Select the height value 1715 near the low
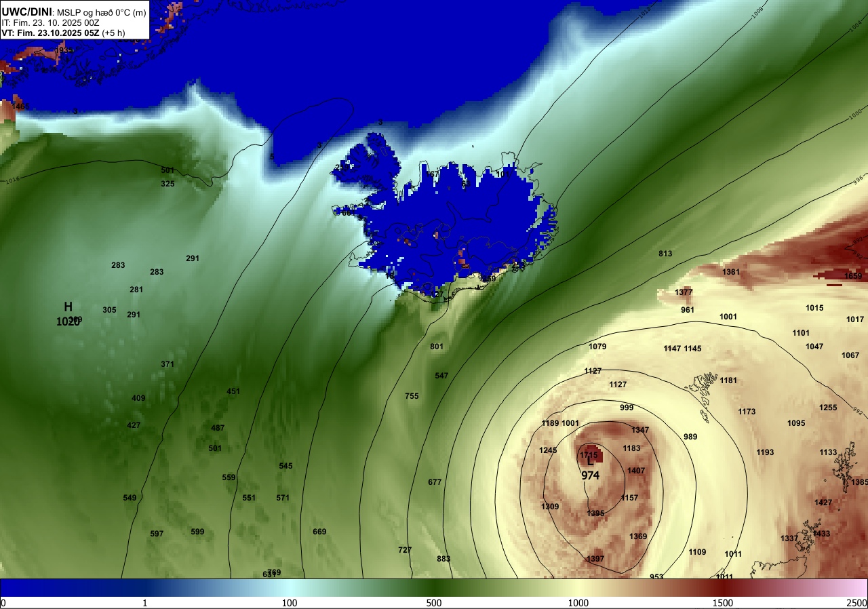The width and height of the screenshot is (868, 609). 589,454
